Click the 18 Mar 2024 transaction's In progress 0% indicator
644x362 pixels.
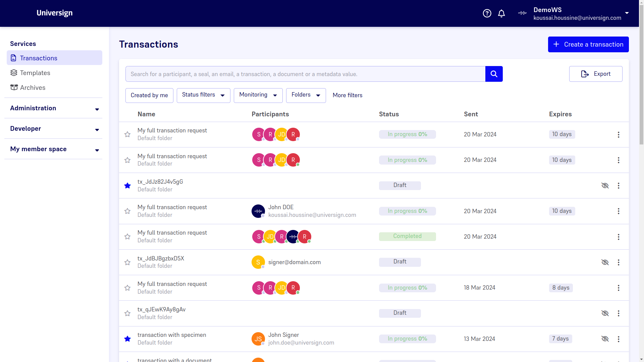(x=407, y=288)
